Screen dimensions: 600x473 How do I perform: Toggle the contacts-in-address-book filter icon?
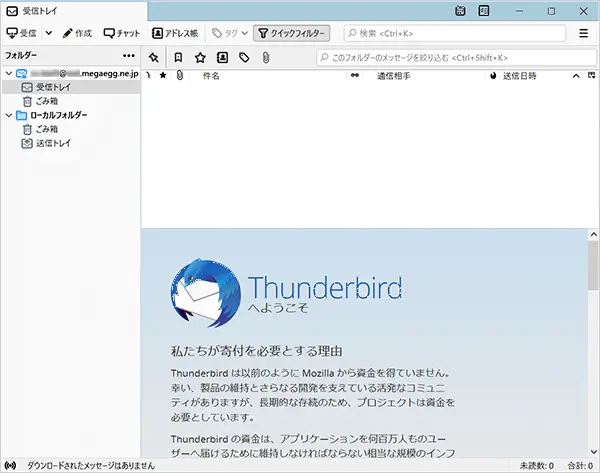tap(222, 58)
